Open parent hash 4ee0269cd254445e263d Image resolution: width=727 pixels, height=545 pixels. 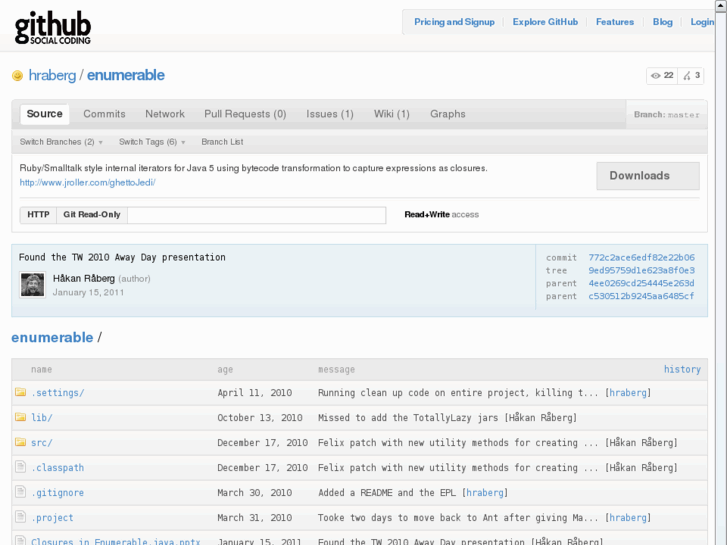tap(641, 283)
